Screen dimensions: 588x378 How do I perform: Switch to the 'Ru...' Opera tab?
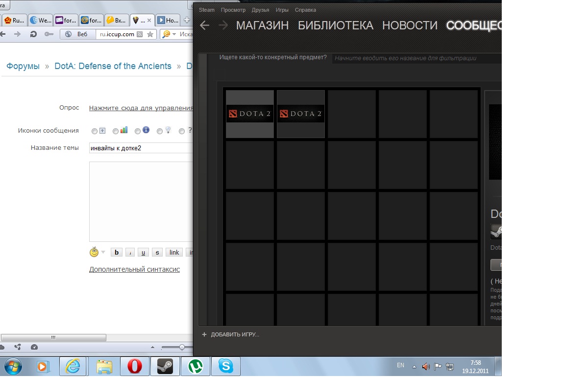point(14,20)
